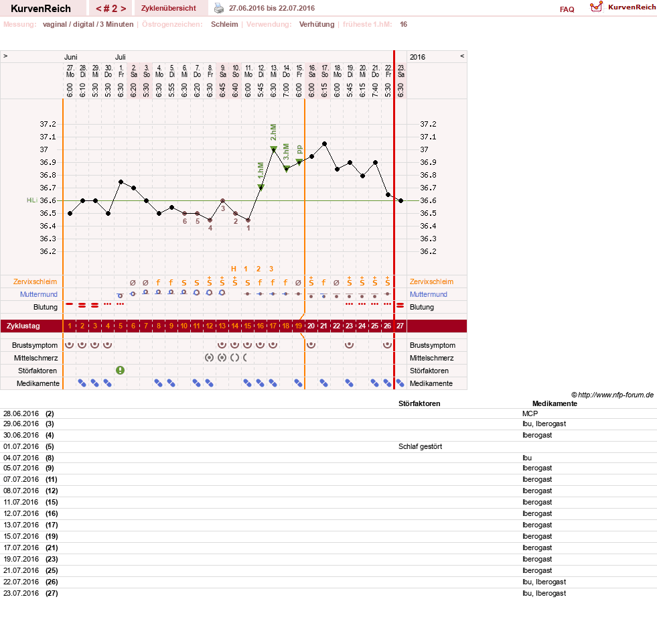Click the KurvenReich crown logo icon
Image resolution: width=657 pixels, height=644 pixels.
click(x=596, y=7)
